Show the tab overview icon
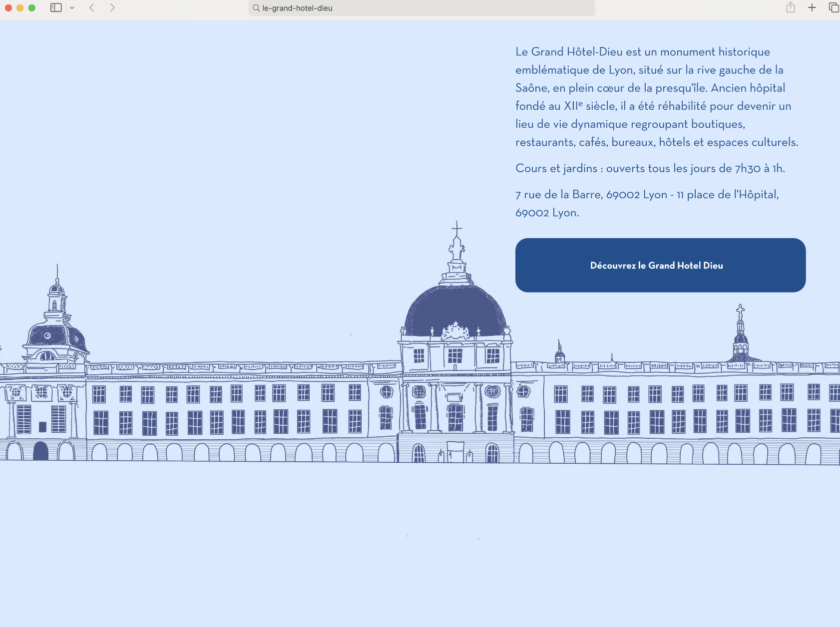The height and width of the screenshot is (627, 840). [834, 7]
